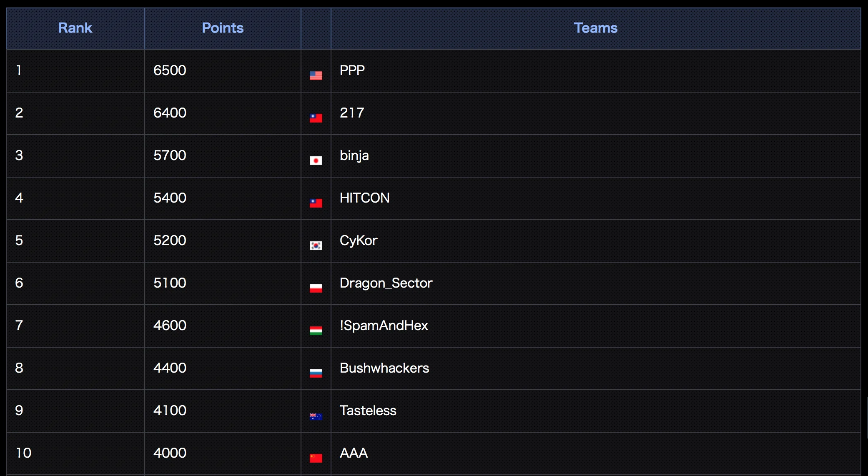This screenshot has height=476, width=868.
Task: Click the Japan flag beside binja
Action: click(316, 160)
